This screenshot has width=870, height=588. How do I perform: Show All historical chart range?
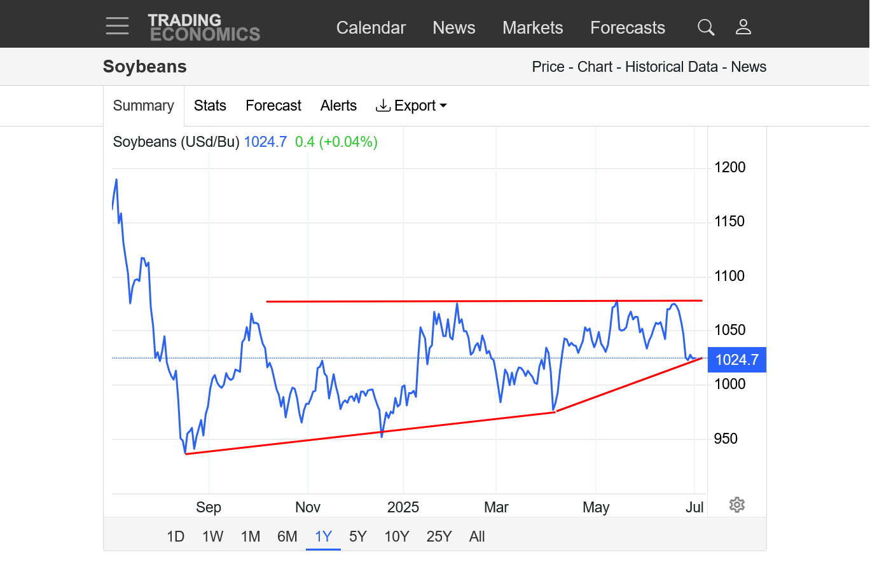click(477, 537)
